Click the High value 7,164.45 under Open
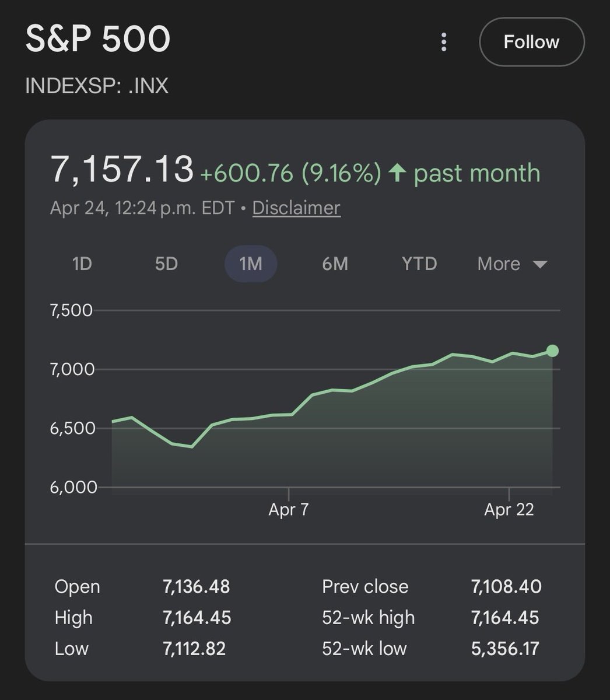The height and width of the screenshot is (700, 610). click(x=197, y=618)
